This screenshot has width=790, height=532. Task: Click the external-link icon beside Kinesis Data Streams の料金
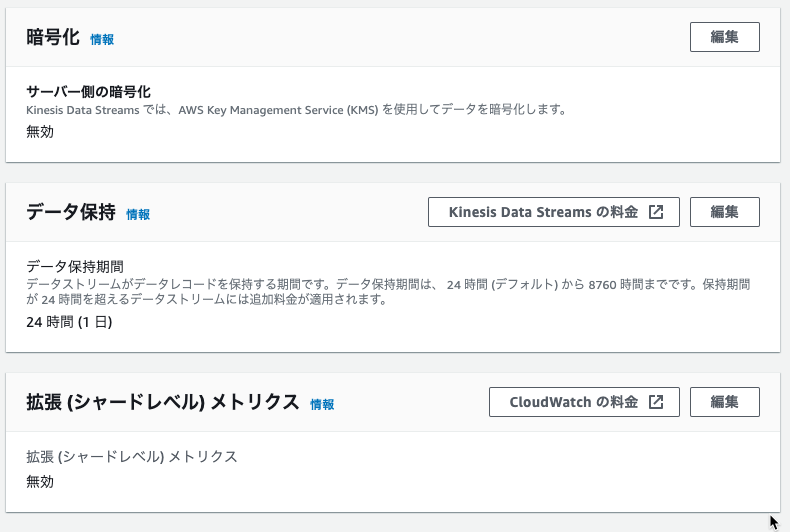[655, 212]
